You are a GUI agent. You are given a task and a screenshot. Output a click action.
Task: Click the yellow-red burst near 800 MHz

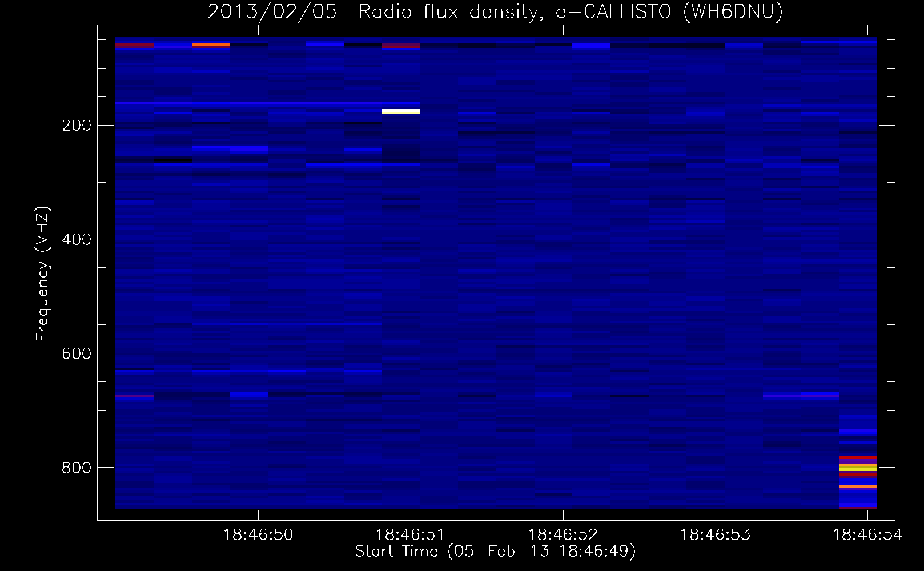[x=858, y=467]
